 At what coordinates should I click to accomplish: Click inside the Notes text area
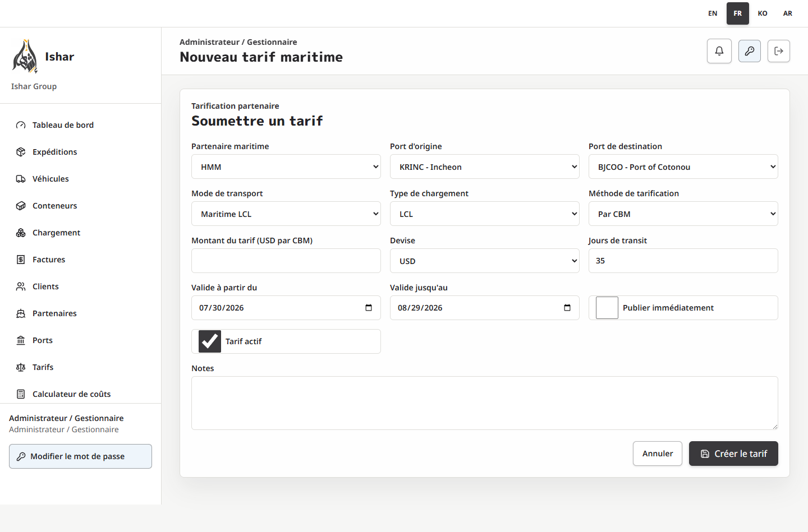485,403
